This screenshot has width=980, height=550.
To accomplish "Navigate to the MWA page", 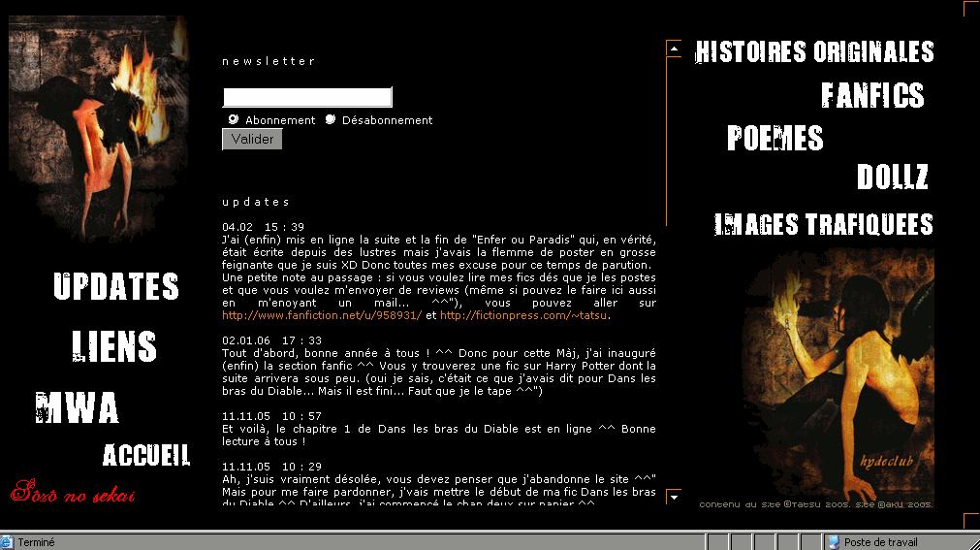I will [78, 407].
